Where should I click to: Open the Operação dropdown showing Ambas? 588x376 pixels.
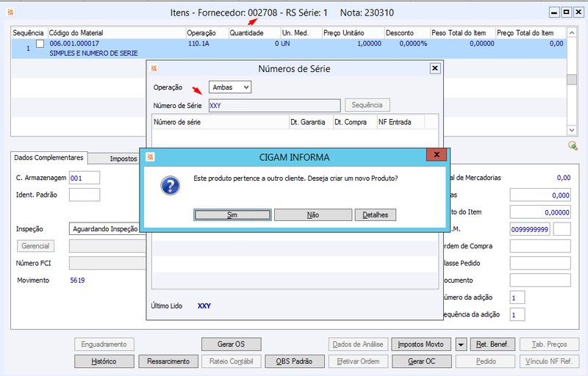230,87
